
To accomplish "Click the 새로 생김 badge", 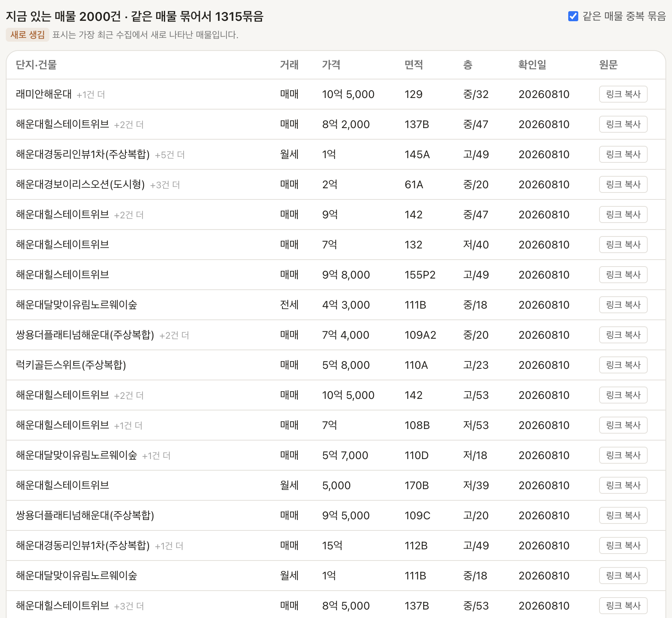I will coord(27,35).
